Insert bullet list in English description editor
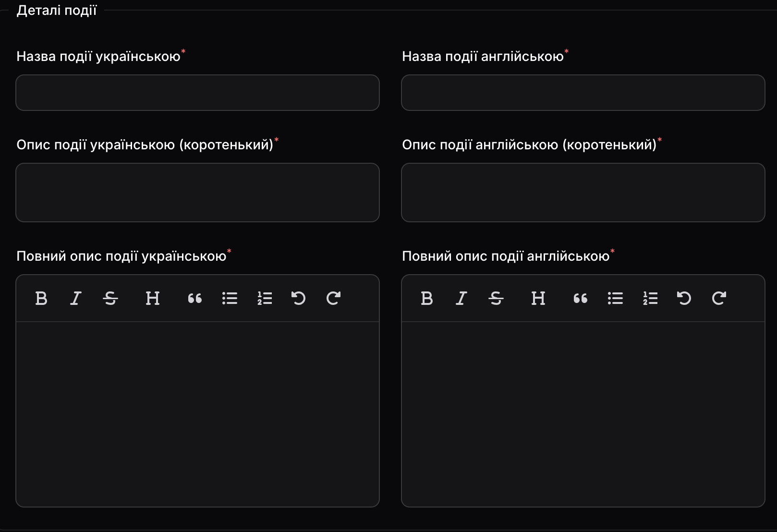777x532 pixels. point(615,298)
